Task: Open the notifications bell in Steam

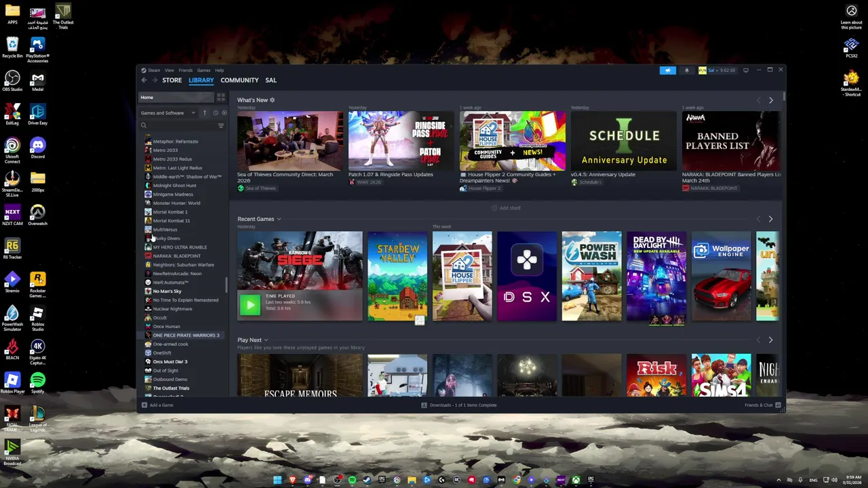Action: 686,70
